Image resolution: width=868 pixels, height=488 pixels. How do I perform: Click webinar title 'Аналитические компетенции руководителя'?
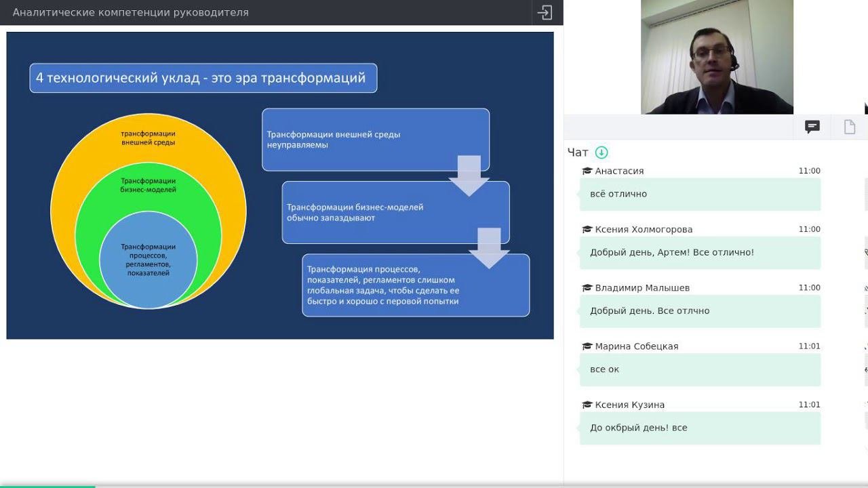pos(130,12)
